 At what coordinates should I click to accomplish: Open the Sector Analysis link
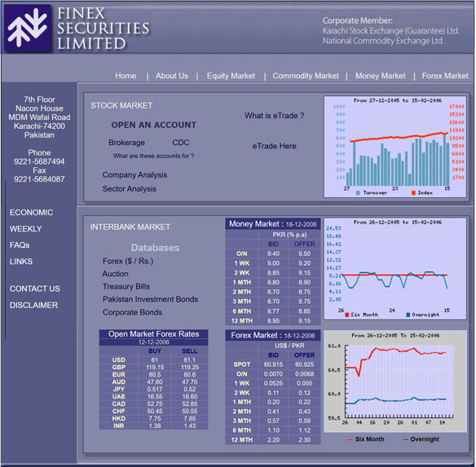(130, 189)
